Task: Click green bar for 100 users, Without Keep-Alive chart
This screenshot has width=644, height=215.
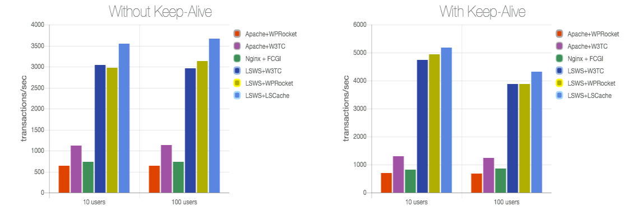Action: [x=178, y=177]
